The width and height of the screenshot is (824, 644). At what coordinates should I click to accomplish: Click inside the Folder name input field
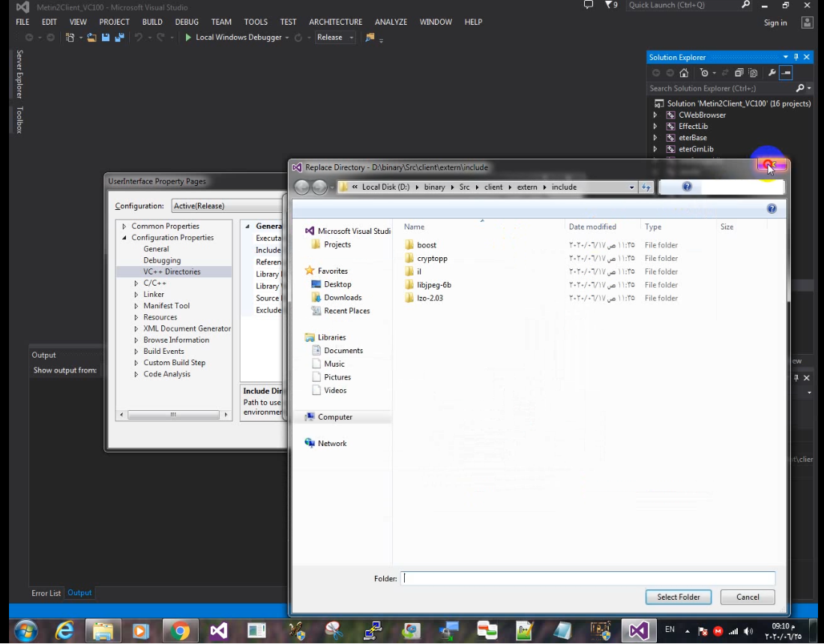(x=588, y=578)
